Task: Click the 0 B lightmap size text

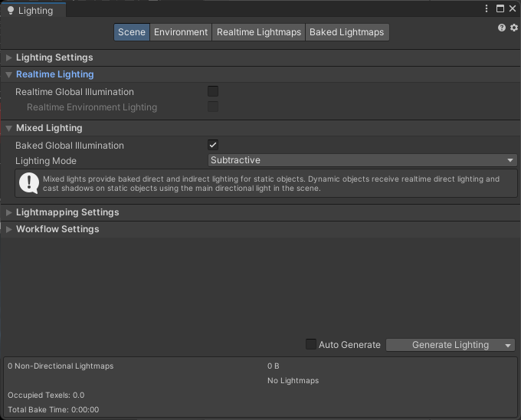Action: (x=273, y=366)
